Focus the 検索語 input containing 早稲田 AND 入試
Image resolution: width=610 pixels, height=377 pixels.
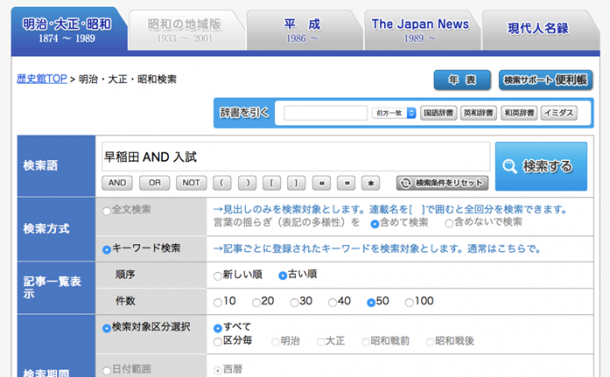(x=296, y=157)
